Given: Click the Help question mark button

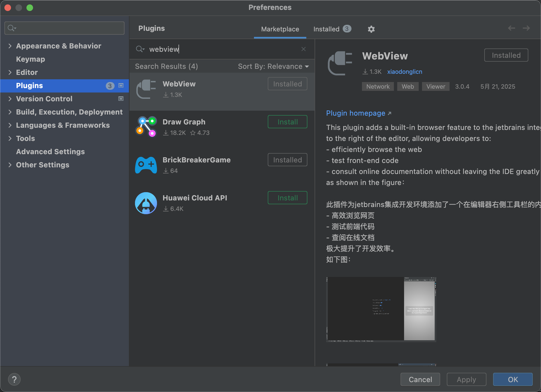Looking at the screenshot, I should click(14, 379).
